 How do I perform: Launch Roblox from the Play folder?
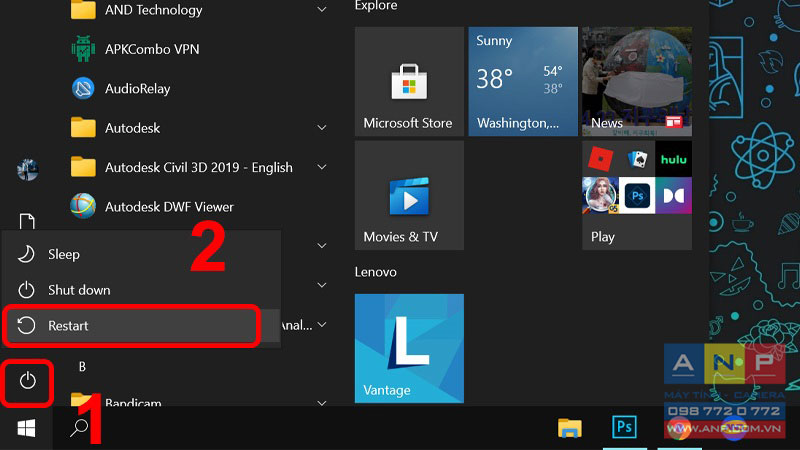601,159
